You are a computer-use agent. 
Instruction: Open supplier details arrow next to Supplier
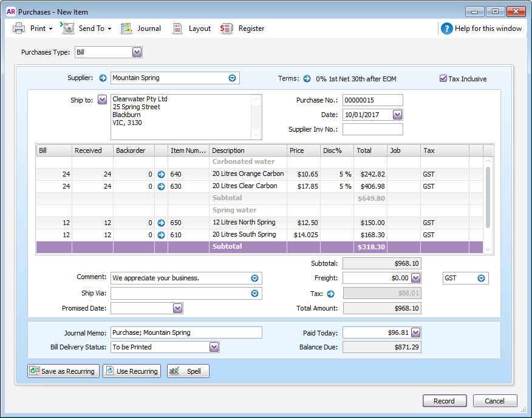(x=103, y=78)
